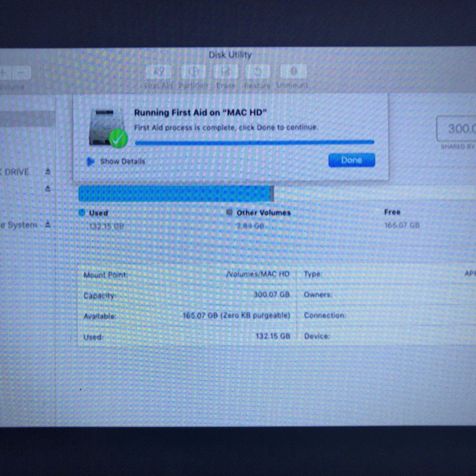This screenshot has width=476, height=476.
Task: Click the Restore toolbar icon
Action: click(x=258, y=72)
